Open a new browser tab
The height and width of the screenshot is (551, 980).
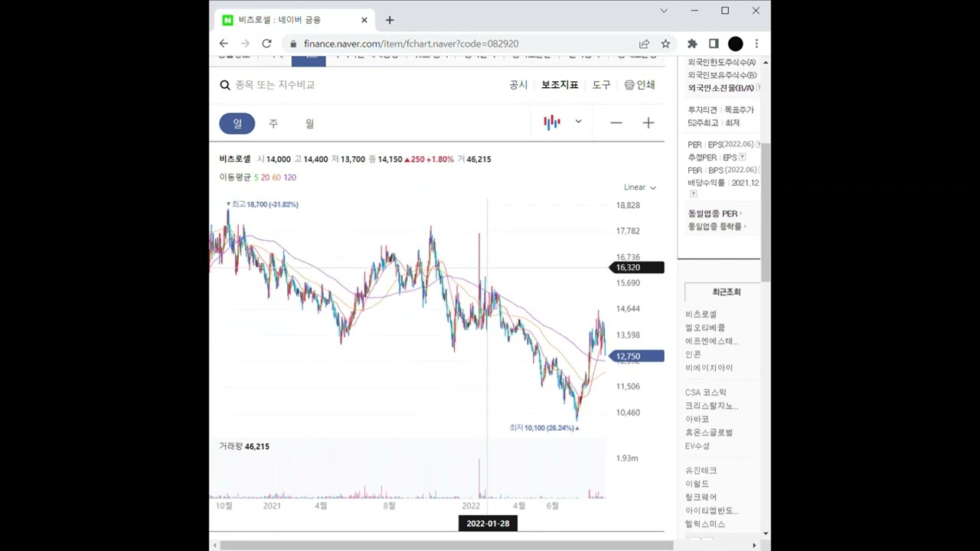coord(390,20)
